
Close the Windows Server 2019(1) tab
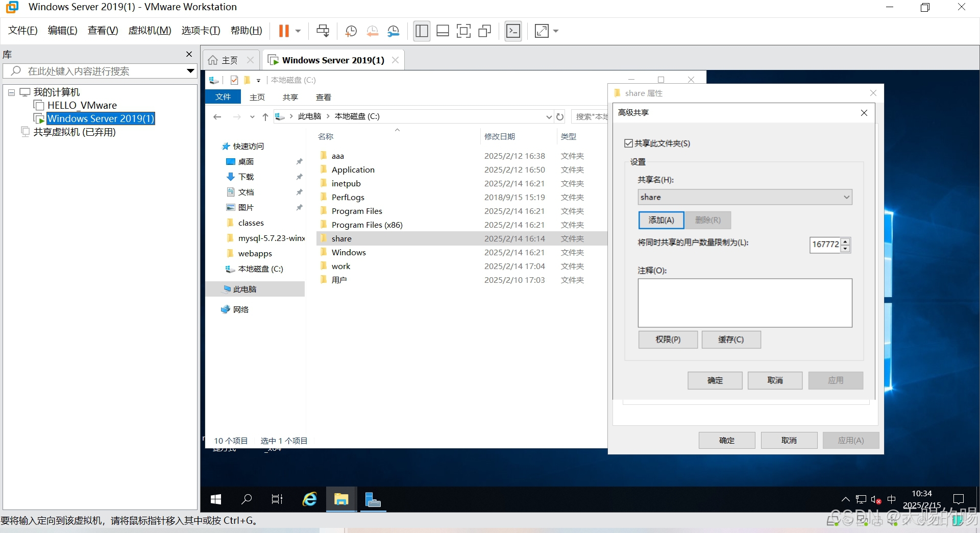(x=395, y=60)
